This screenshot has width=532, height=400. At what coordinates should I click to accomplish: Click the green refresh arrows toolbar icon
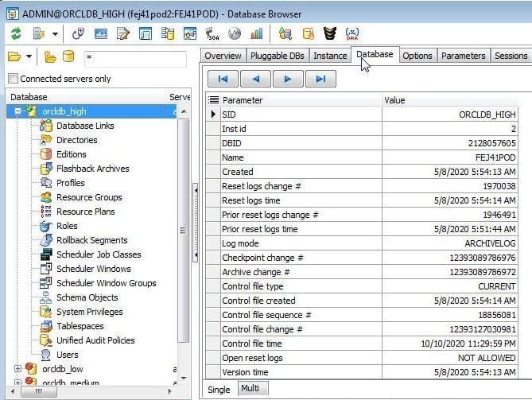pos(16,33)
